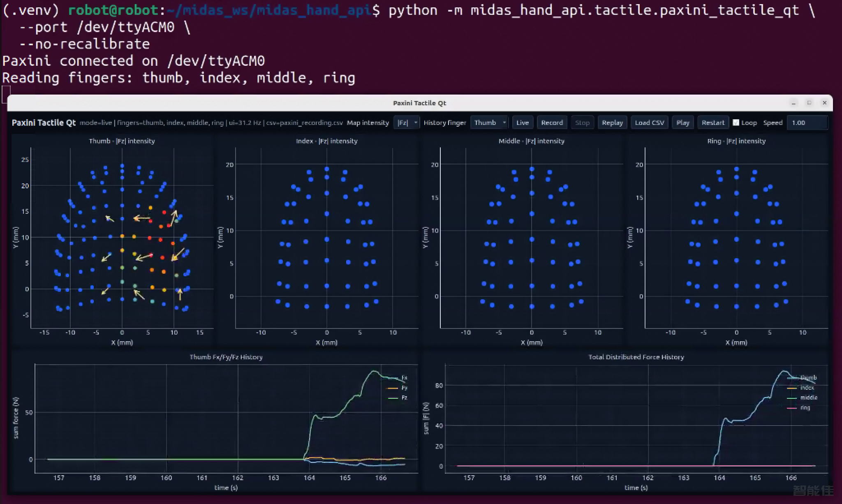
Task: Click the Paxini Tactile Qt window title bar
Action: (419, 103)
